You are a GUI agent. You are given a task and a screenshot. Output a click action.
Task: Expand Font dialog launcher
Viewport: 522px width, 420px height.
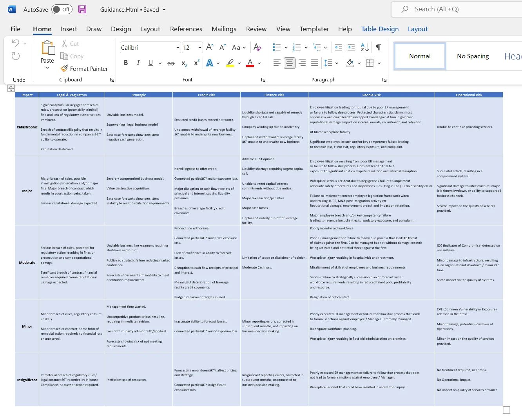[x=263, y=80]
